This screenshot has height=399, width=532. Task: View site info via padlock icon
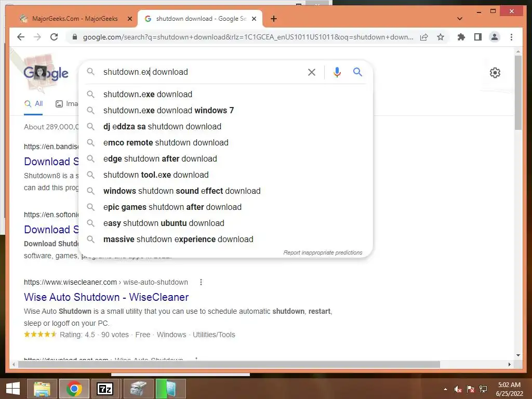(x=75, y=37)
